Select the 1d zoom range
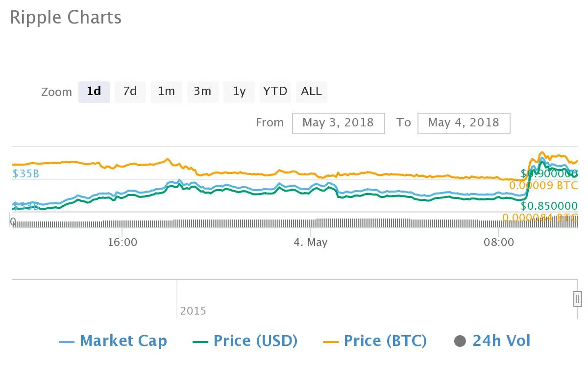588x392 pixels. (94, 92)
